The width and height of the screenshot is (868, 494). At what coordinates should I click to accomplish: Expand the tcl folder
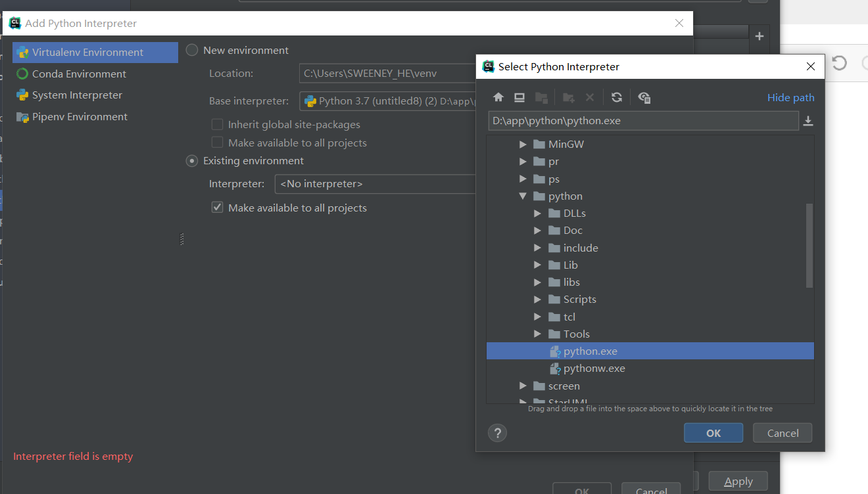click(x=537, y=317)
